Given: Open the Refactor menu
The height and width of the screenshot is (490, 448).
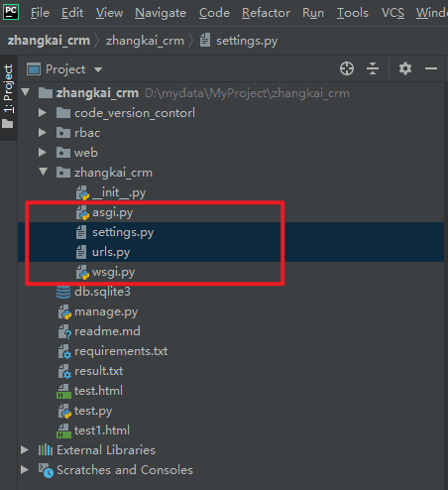Looking at the screenshot, I should point(266,13).
